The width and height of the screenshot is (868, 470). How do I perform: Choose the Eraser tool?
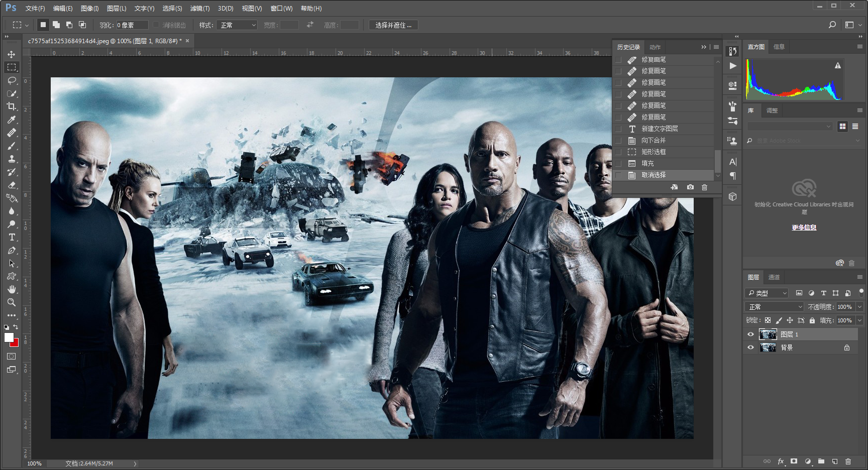coord(12,185)
